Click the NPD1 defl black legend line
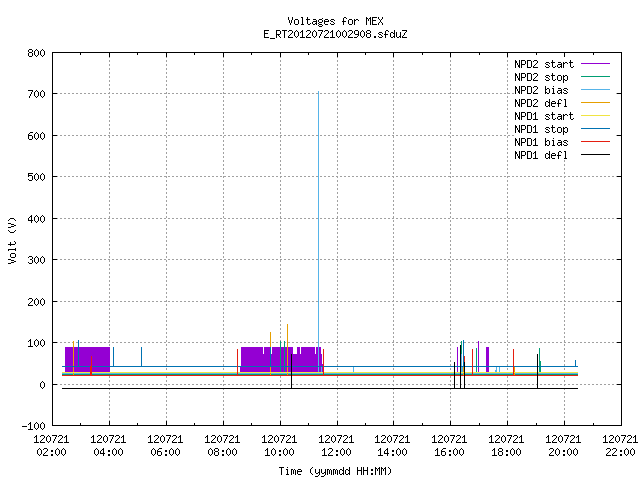The image size is (640, 480). [595, 155]
